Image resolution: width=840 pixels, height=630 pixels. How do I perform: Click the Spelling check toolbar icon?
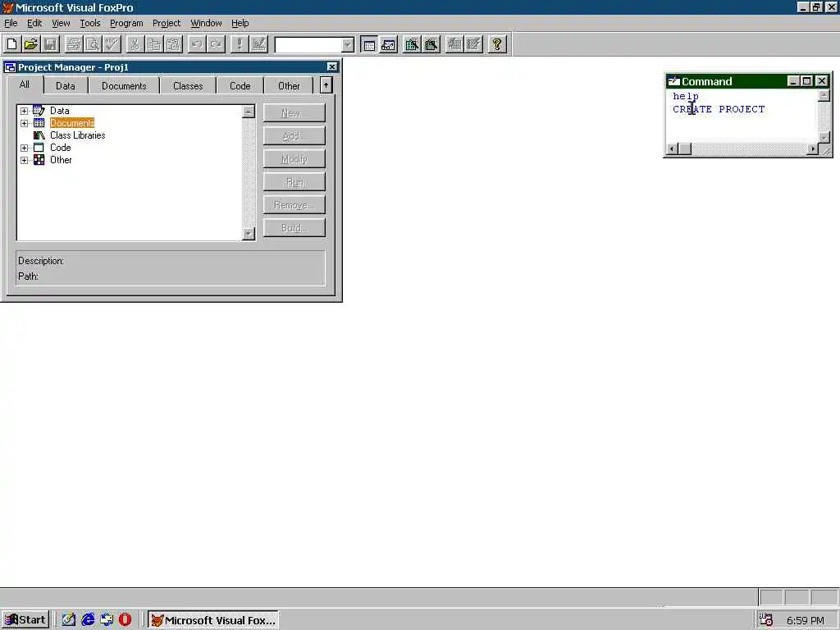112,44
